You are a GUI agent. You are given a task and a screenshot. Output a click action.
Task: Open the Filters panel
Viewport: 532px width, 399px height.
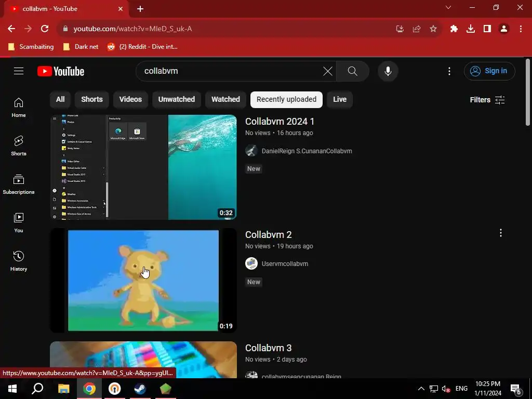487,100
